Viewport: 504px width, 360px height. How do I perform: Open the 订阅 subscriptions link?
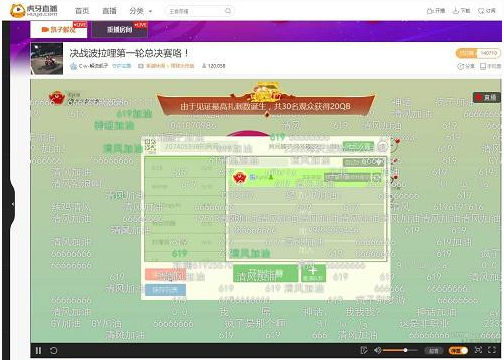coord(487,11)
